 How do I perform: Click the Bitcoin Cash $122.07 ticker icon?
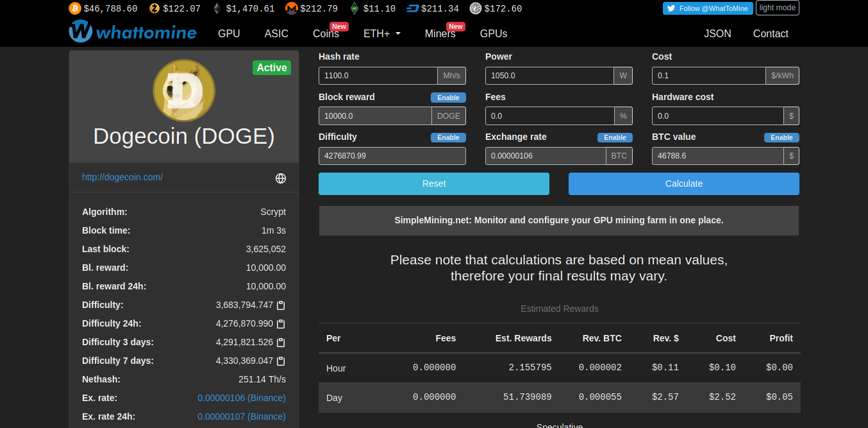tap(154, 8)
